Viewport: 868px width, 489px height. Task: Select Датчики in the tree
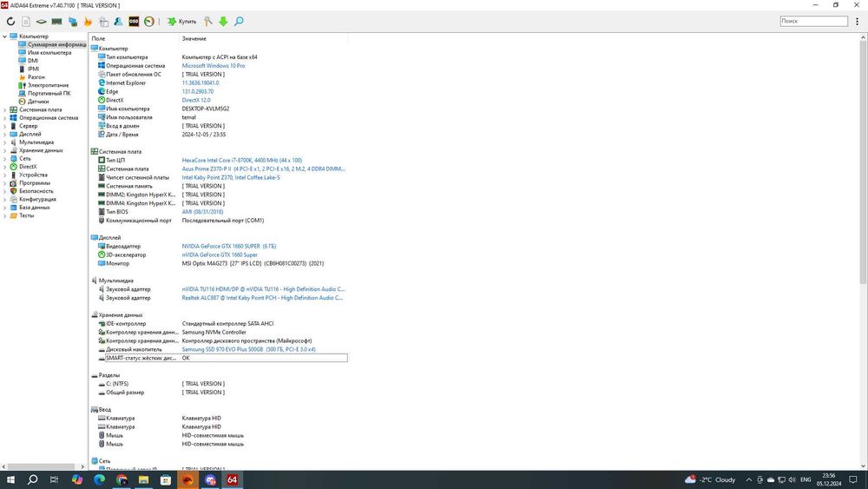coord(38,102)
